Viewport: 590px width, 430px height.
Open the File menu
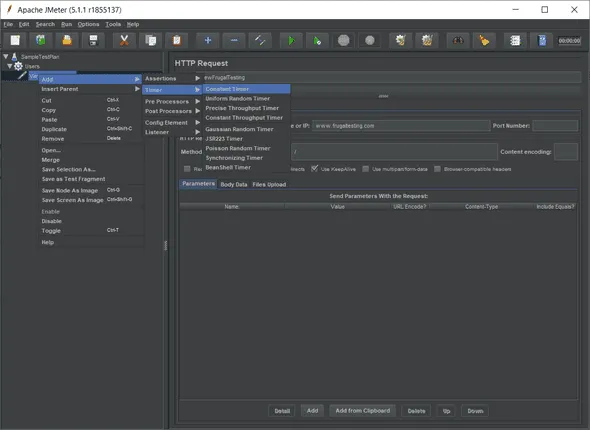(x=8, y=24)
